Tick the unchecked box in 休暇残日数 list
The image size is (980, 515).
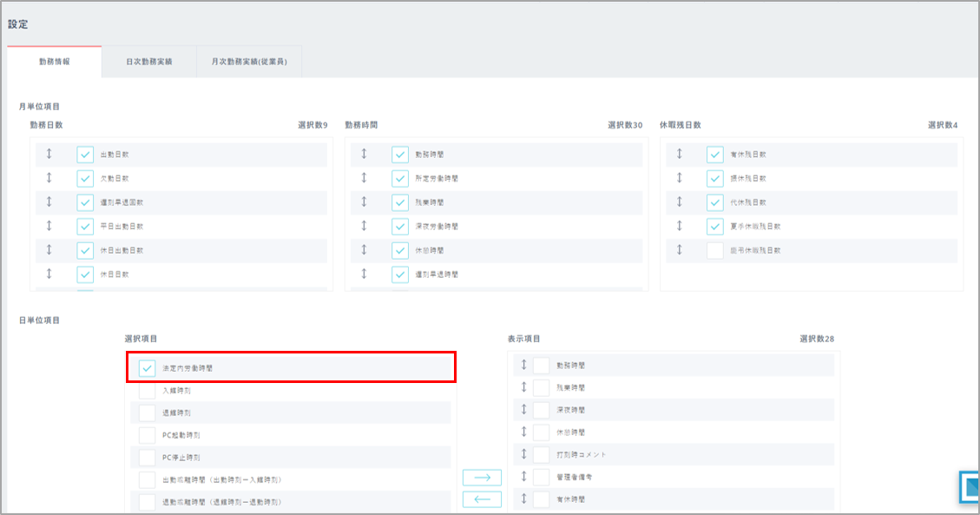tap(715, 250)
